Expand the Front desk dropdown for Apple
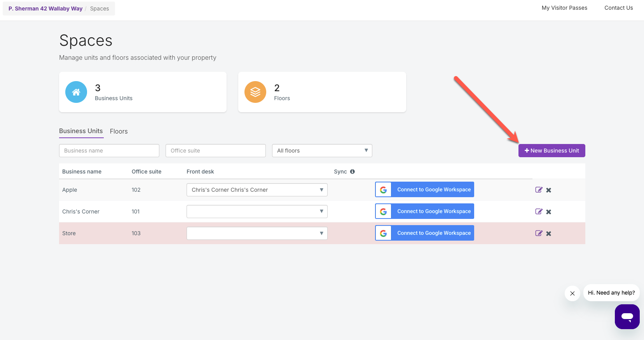 coord(257,190)
